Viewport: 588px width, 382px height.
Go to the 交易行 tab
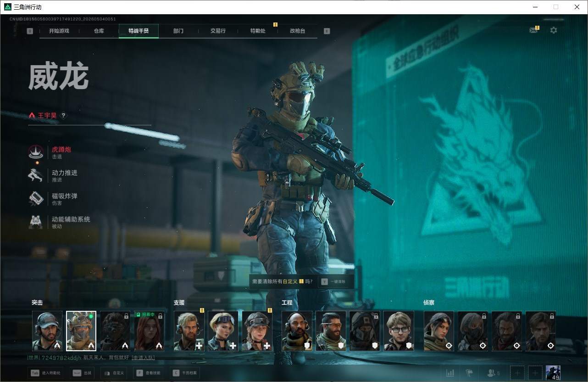[x=218, y=31]
